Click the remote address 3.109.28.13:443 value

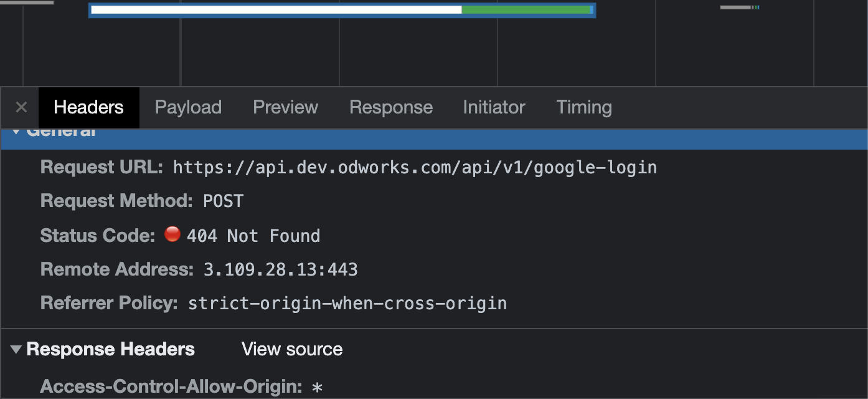(280, 269)
